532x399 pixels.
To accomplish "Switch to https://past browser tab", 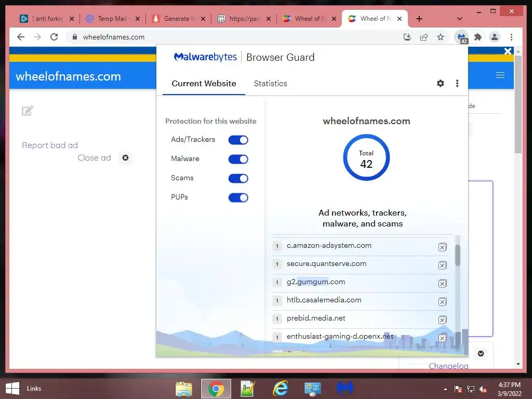I will click(243, 19).
